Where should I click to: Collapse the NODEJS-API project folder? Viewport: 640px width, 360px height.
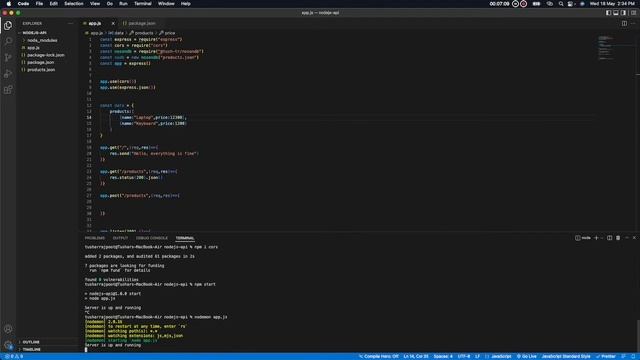coord(34,33)
